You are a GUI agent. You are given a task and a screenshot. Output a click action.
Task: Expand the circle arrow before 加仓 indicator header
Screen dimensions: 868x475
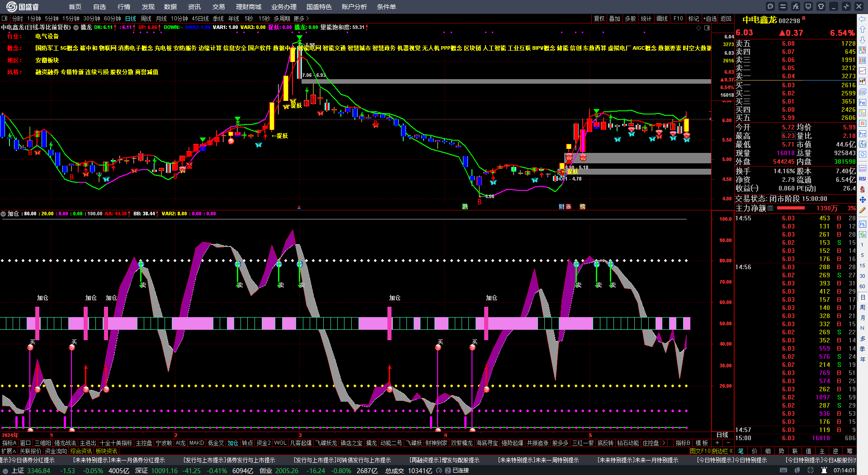[3, 214]
